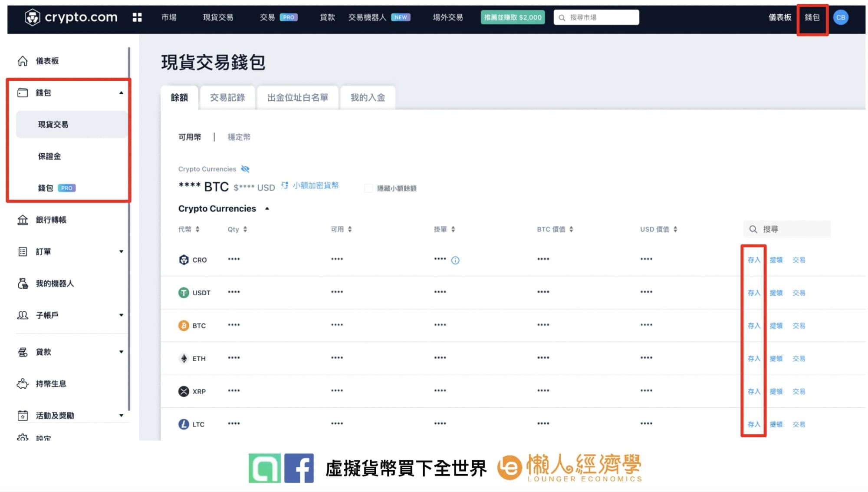The image size is (868, 492).
Task: Expand the 貸款 sidebar section arrow
Action: tap(121, 352)
